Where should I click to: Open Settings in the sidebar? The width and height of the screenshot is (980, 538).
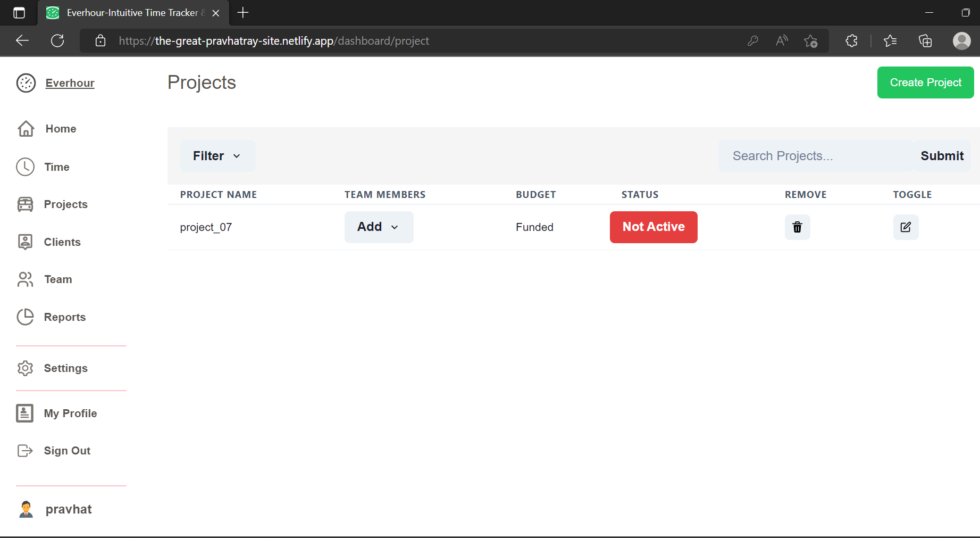[x=65, y=368]
